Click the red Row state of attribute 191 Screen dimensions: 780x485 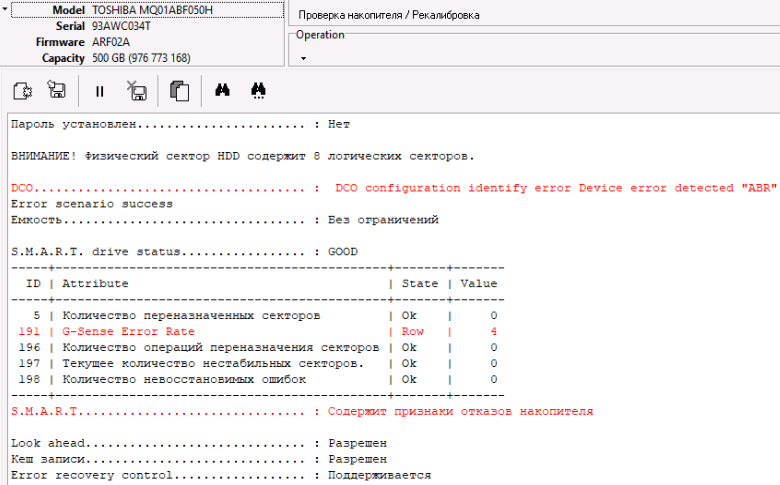click(x=412, y=331)
